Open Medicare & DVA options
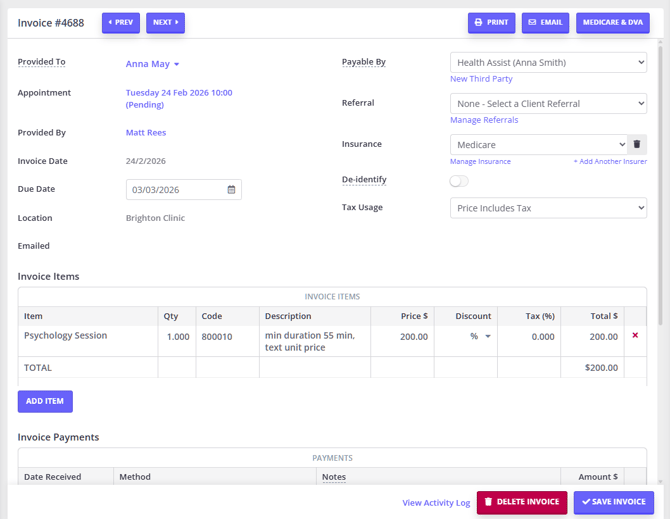 pos(612,22)
